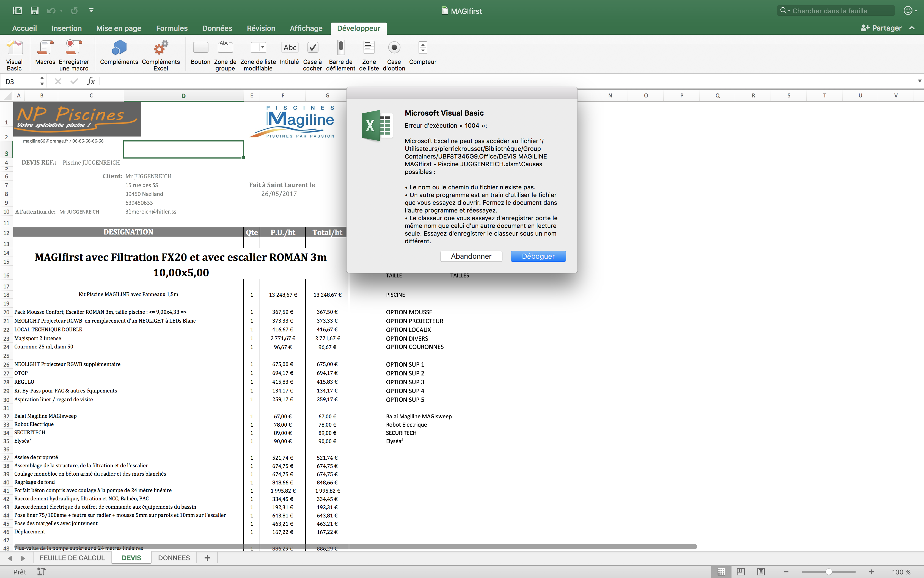This screenshot has width=924, height=578.
Task: Insert a Zone de liste control
Action: tap(369, 55)
